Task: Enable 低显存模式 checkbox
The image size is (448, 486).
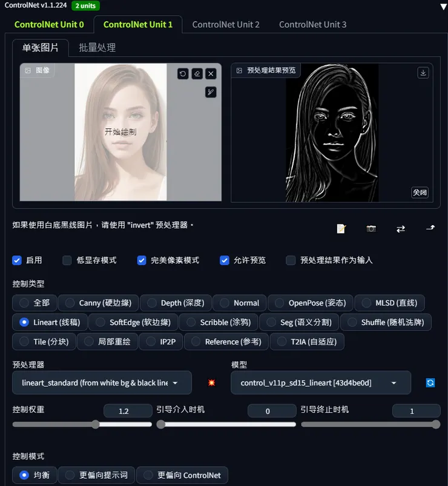Action: point(67,260)
